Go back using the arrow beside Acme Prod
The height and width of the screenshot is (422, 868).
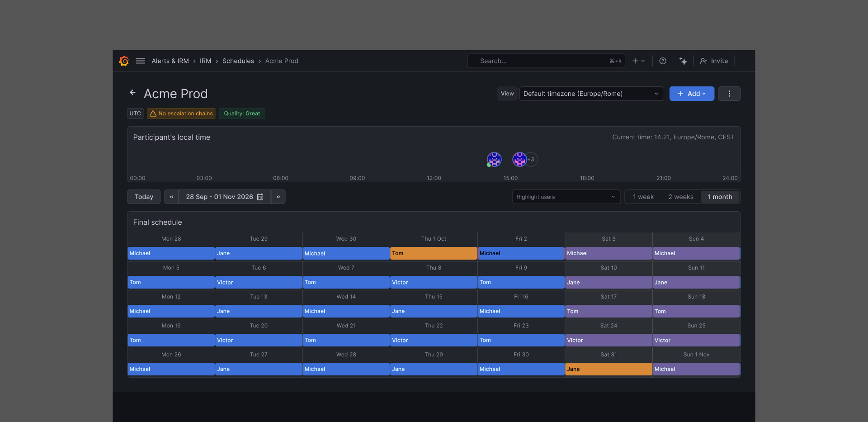pyautogui.click(x=133, y=92)
